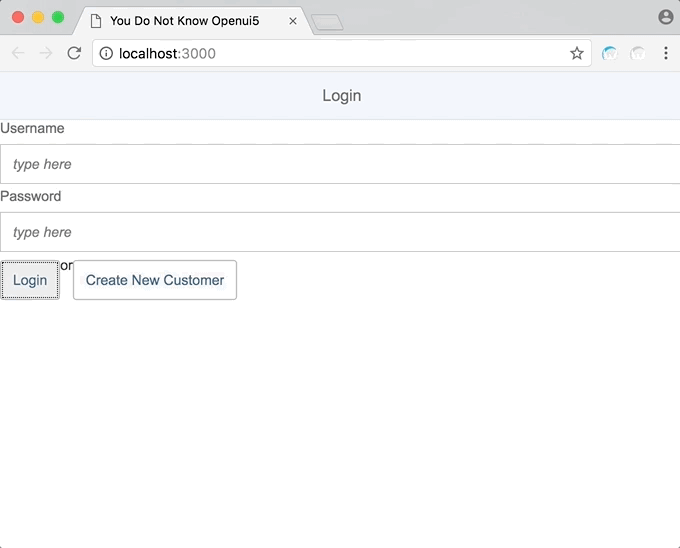Close the browser window with red button
The image size is (680, 548).
click(x=18, y=17)
